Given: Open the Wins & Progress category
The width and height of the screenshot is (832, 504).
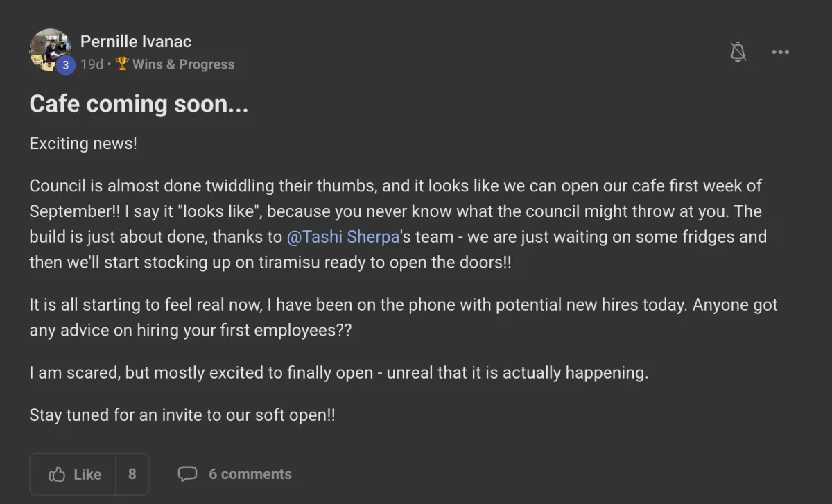Looking at the screenshot, I should (183, 64).
